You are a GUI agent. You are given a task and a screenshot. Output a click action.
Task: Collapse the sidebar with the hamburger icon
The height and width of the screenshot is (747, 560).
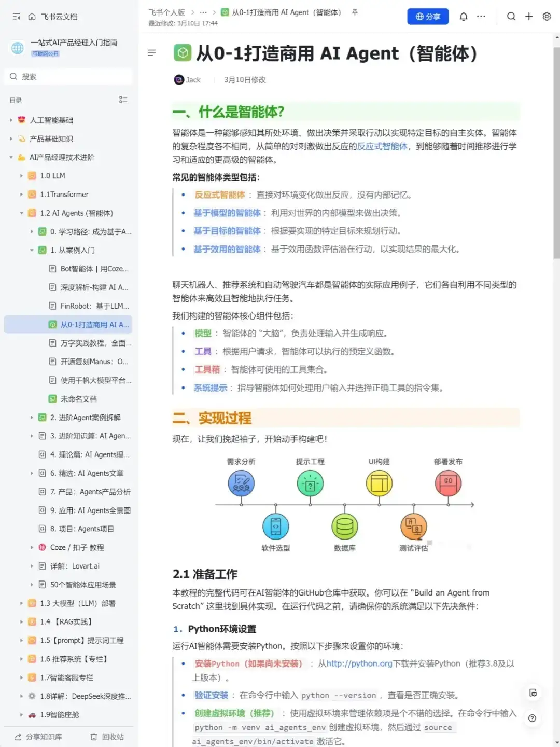(x=16, y=16)
